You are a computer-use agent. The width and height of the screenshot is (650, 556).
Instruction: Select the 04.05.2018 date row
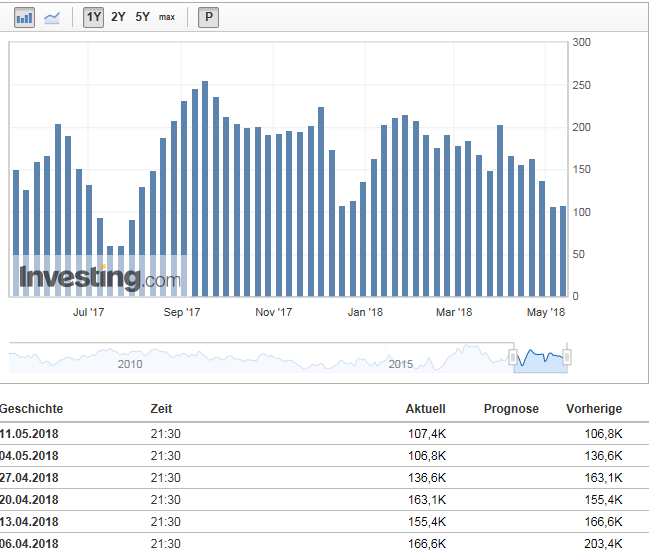click(x=324, y=456)
